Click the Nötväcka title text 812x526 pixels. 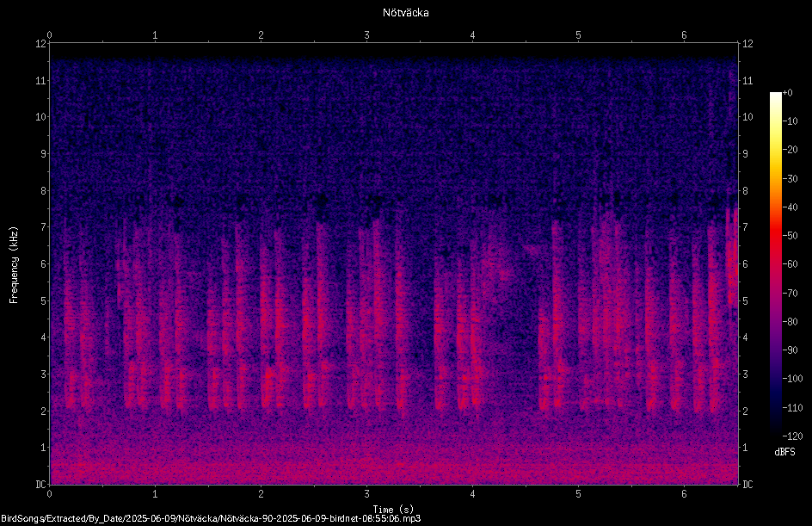[405, 12]
